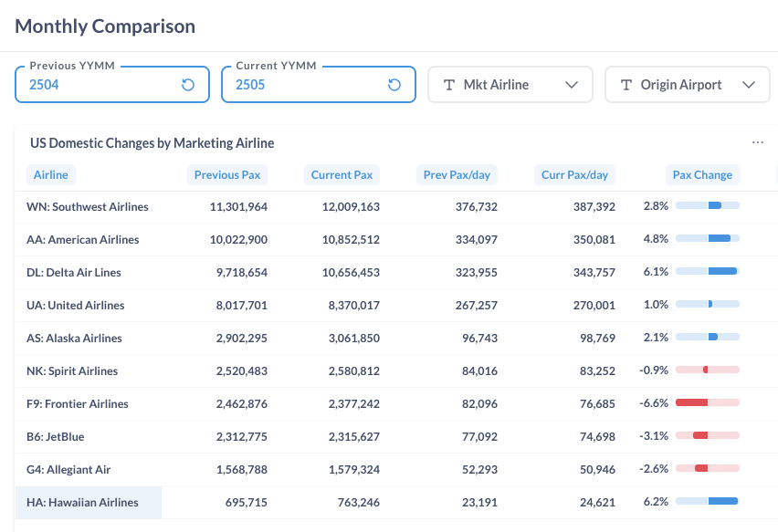Open the card's three-dot options menu

coord(758,142)
